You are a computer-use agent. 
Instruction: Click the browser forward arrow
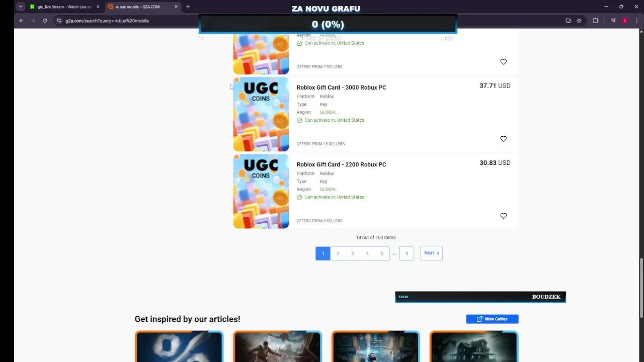tap(33, 21)
